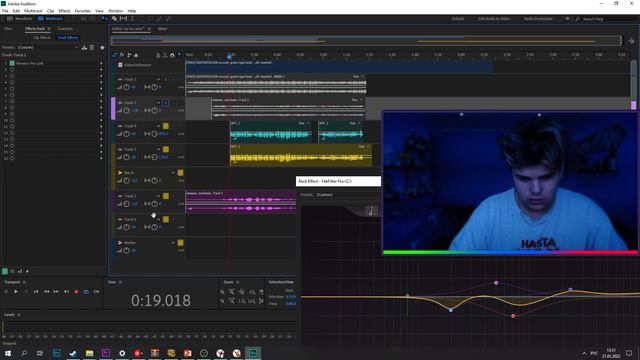Viewport: 640px width, 360px height.
Task: Toggle Loop Playback in Transport
Action: coord(86,291)
